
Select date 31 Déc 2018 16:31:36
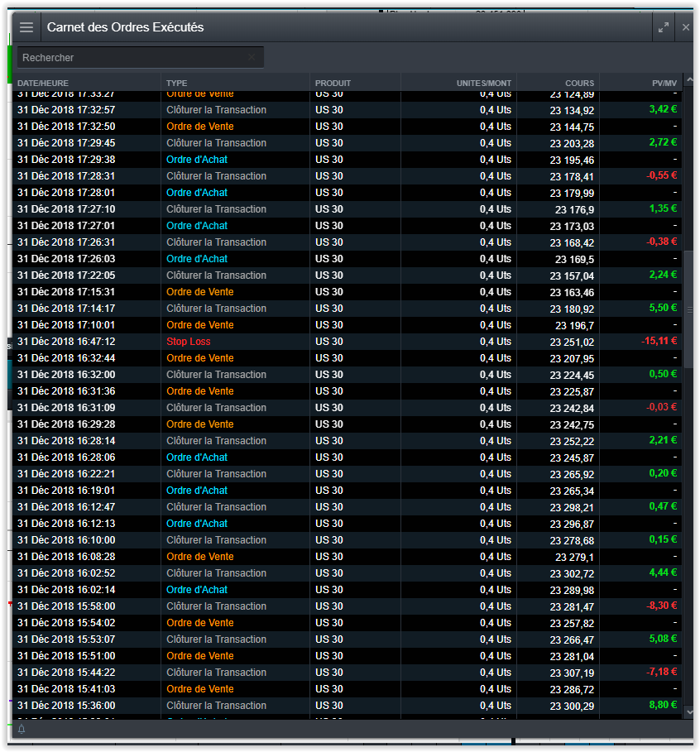tap(66, 391)
